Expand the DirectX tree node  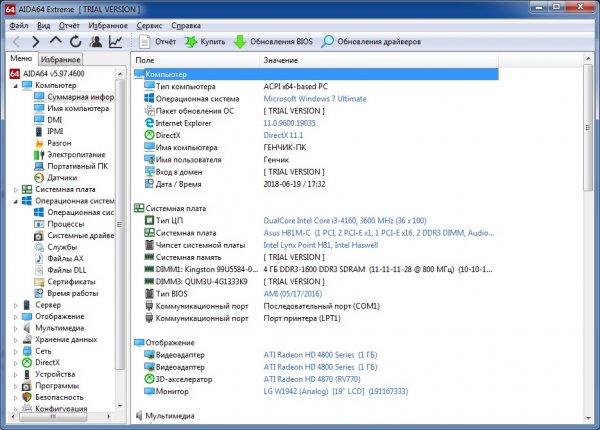pyautogui.click(x=14, y=361)
